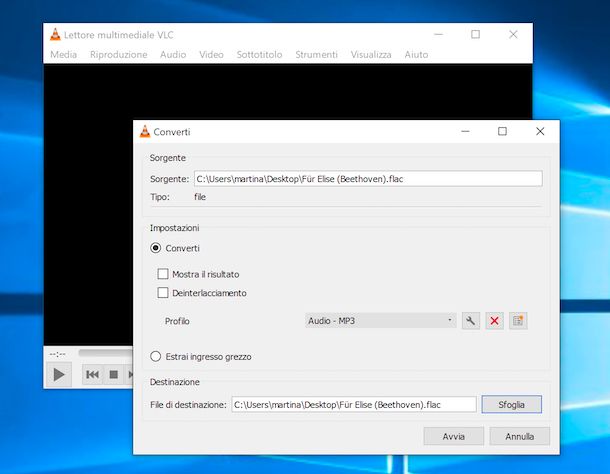
Task: Click the VLC cone icon in Converti title bar
Action: click(x=145, y=132)
